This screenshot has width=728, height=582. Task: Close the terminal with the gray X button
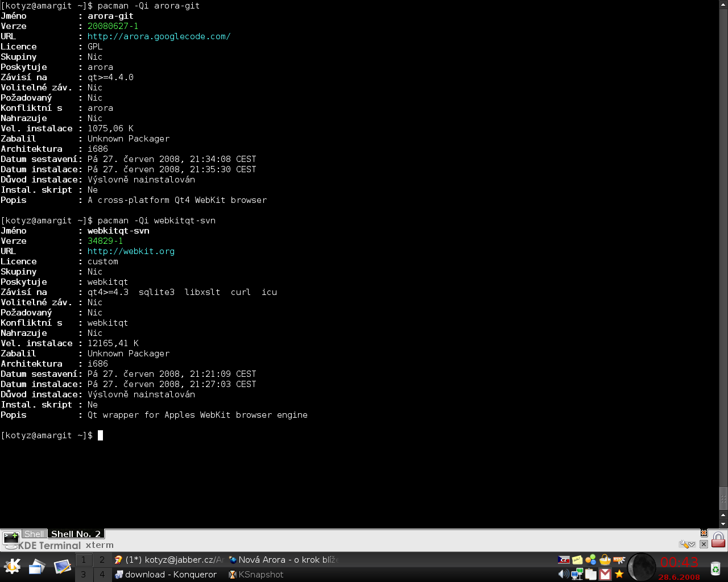tap(704, 544)
